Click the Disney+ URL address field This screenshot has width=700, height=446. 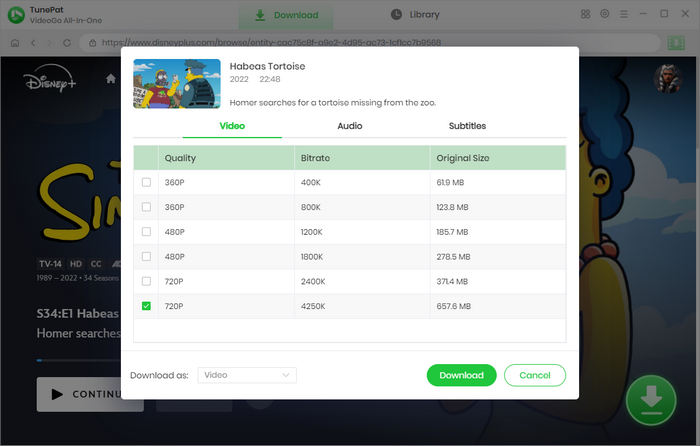pos(370,43)
